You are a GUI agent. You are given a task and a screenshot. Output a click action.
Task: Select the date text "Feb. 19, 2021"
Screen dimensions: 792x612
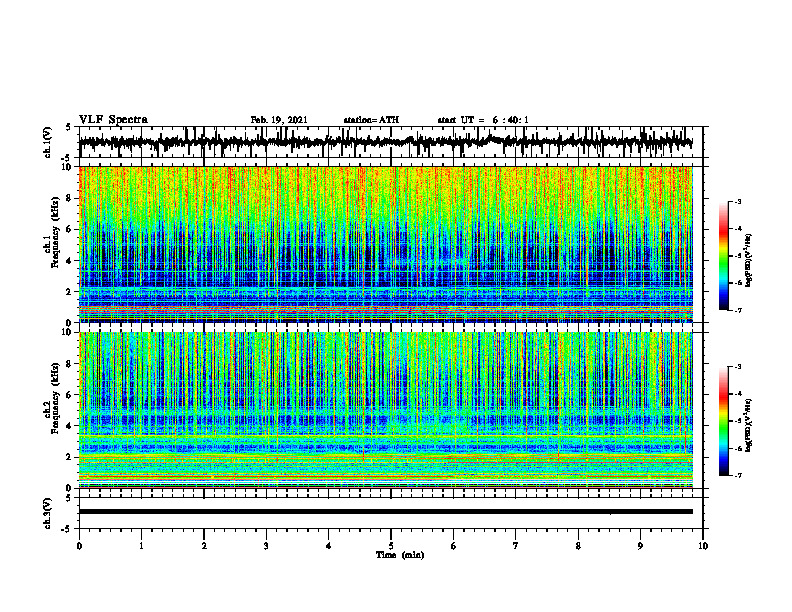tap(279, 120)
